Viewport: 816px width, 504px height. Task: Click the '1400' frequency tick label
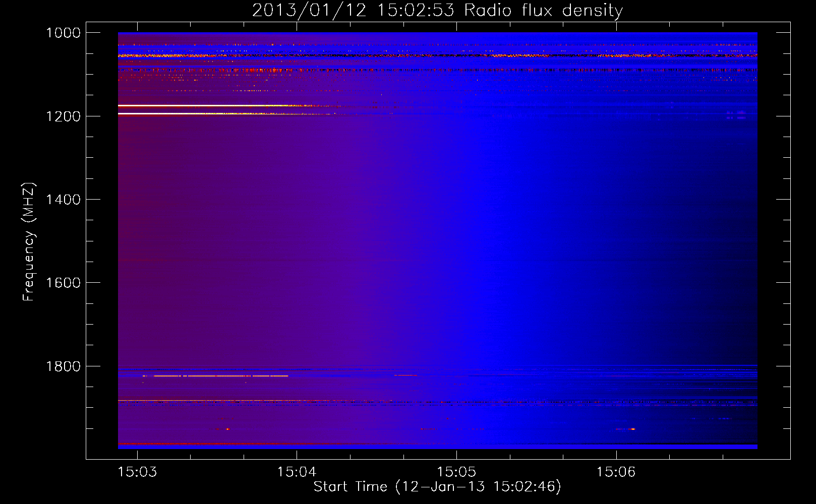click(63, 200)
